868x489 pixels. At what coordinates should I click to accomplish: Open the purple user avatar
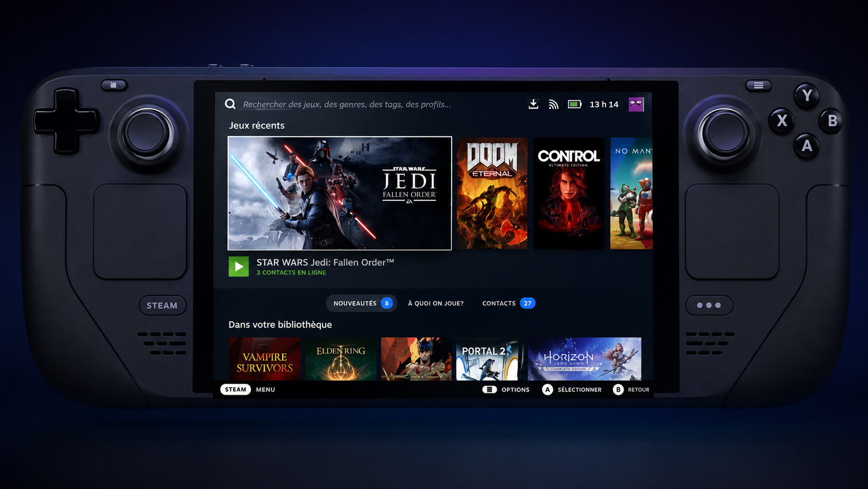[636, 104]
